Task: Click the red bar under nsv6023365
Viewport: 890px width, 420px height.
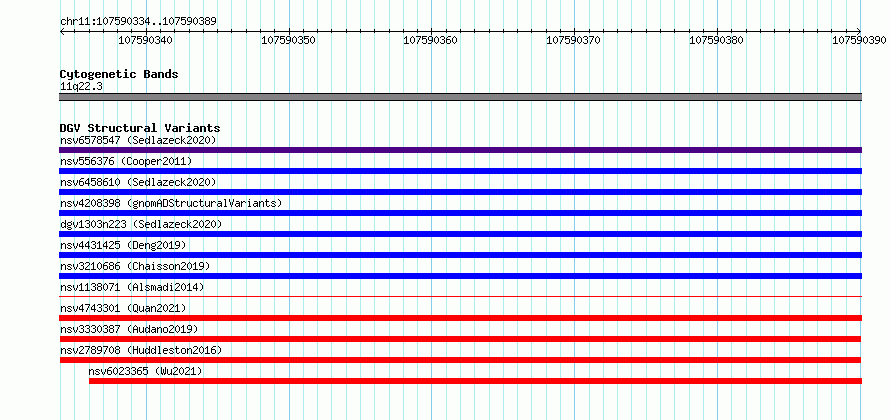Action: pos(475,381)
